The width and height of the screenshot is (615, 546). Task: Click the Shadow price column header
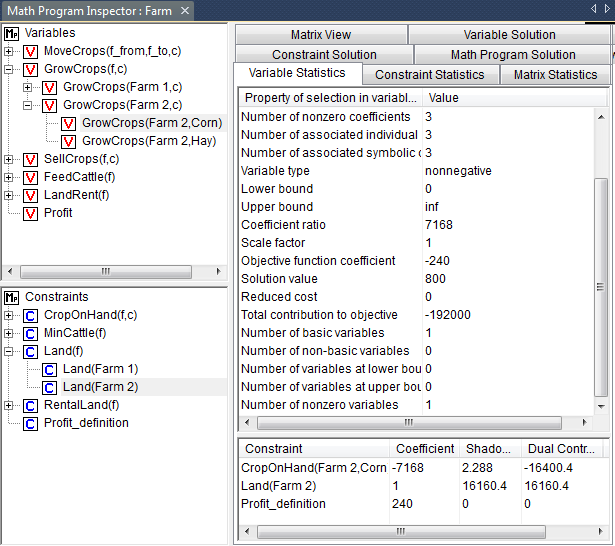click(x=490, y=449)
